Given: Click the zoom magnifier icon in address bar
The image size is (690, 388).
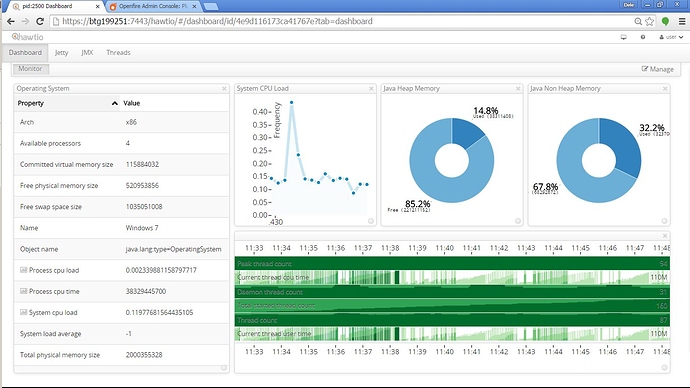Looking at the screenshot, I should point(638,21).
